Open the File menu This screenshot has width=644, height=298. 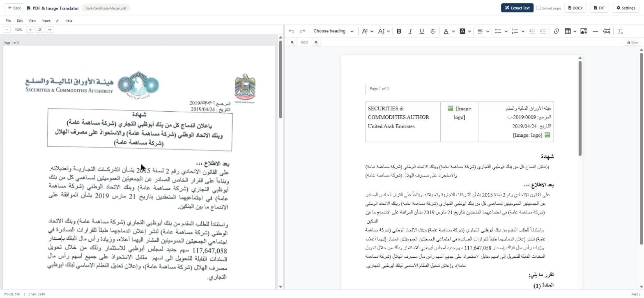point(8,21)
